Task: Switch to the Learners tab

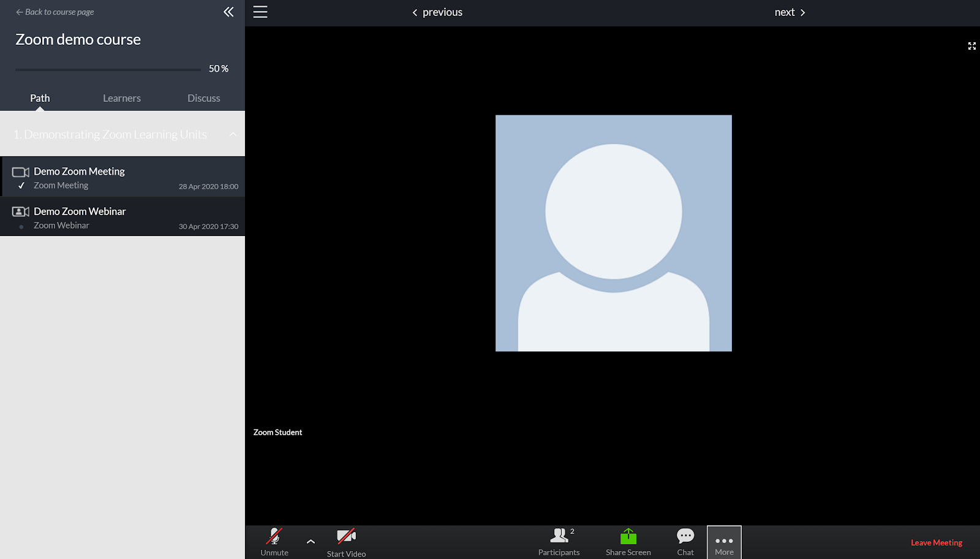Action: coord(121,97)
